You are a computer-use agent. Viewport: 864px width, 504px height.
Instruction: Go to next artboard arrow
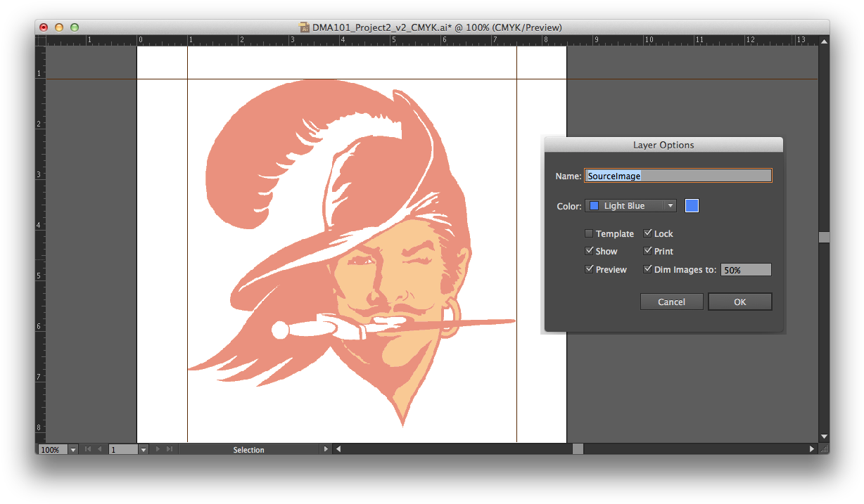coord(157,449)
